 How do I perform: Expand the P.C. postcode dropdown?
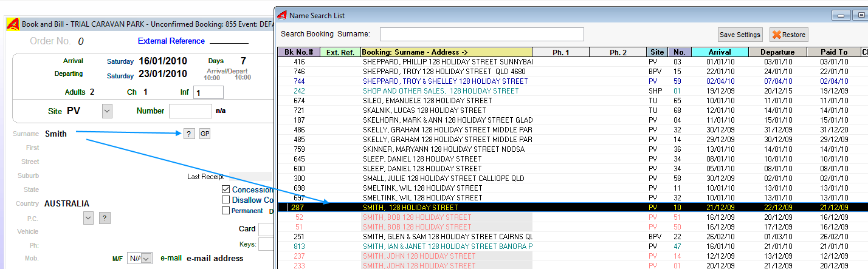[x=89, y=218]
